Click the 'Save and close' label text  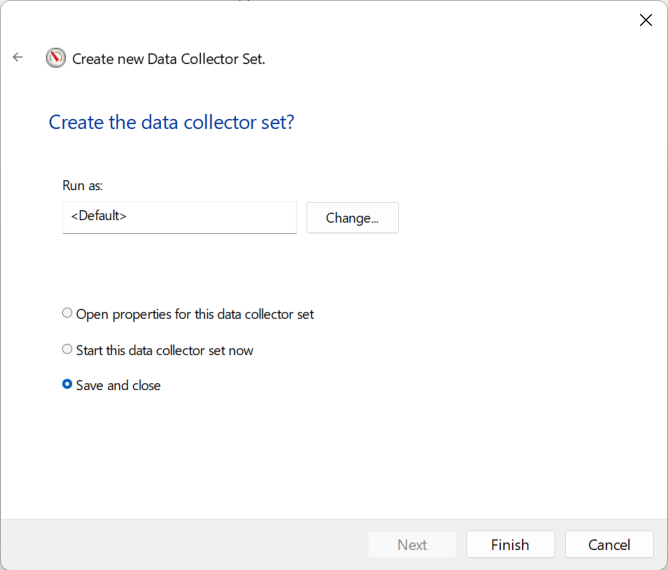[x=118, y=385]
